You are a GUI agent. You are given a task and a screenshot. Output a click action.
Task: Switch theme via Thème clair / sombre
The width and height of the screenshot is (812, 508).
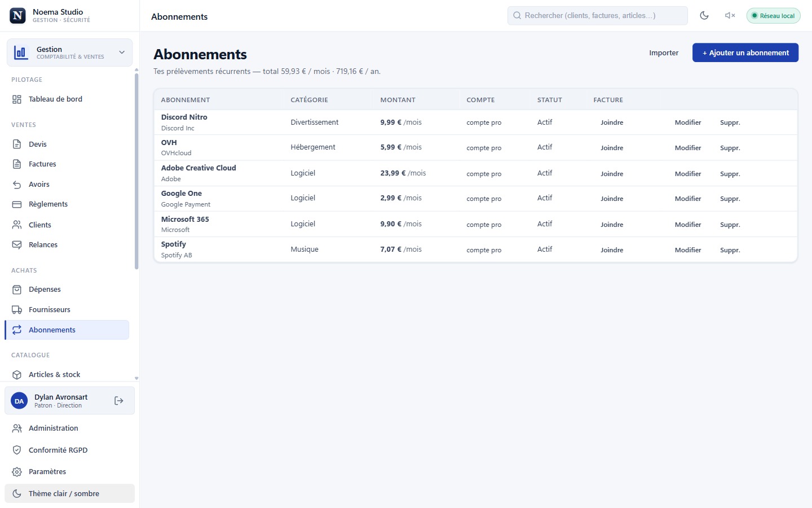pyautogui.click(x=69, y=493)
